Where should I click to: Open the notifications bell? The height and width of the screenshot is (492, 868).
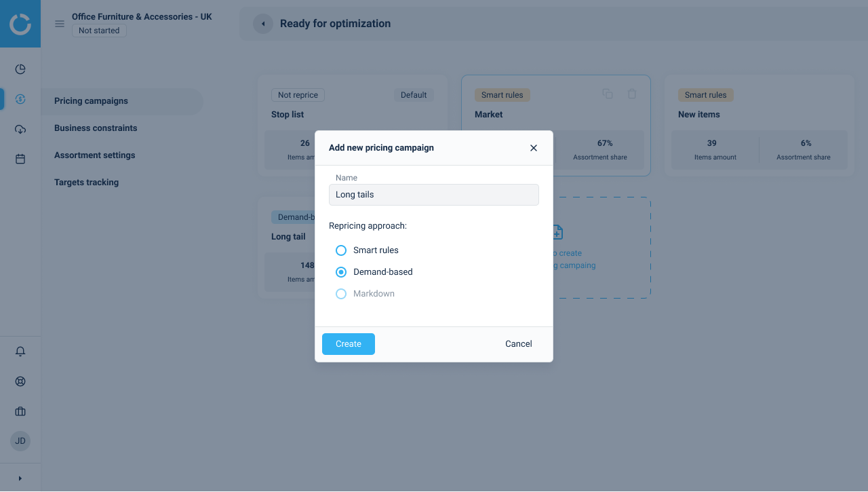tap(20, 352)
